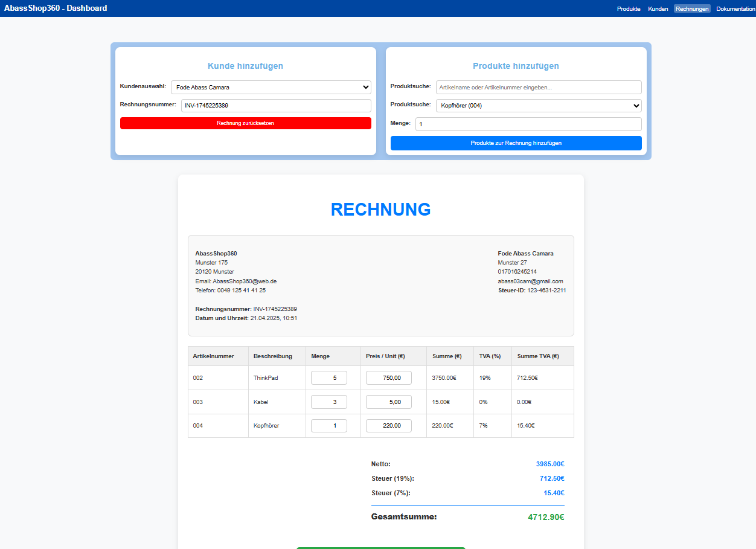Click the Menge field in product panel
This screenshot has width=756, height=549.
(528, 124)
